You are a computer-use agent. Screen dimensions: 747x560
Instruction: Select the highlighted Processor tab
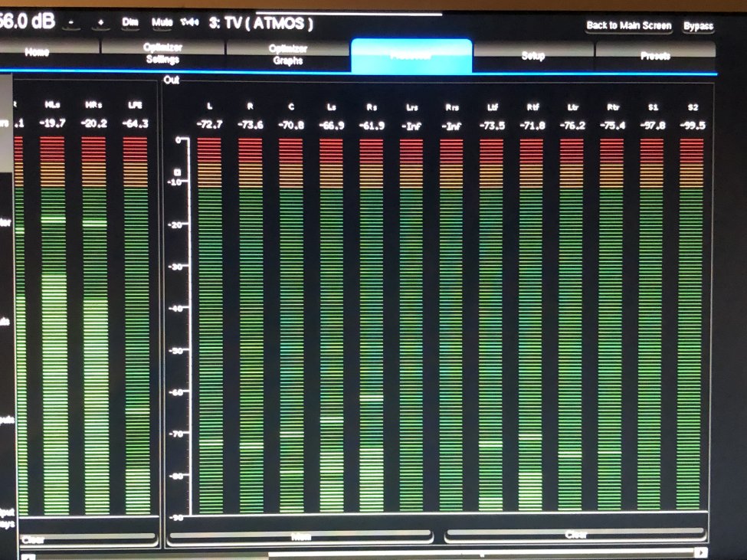tap(411, 56)
